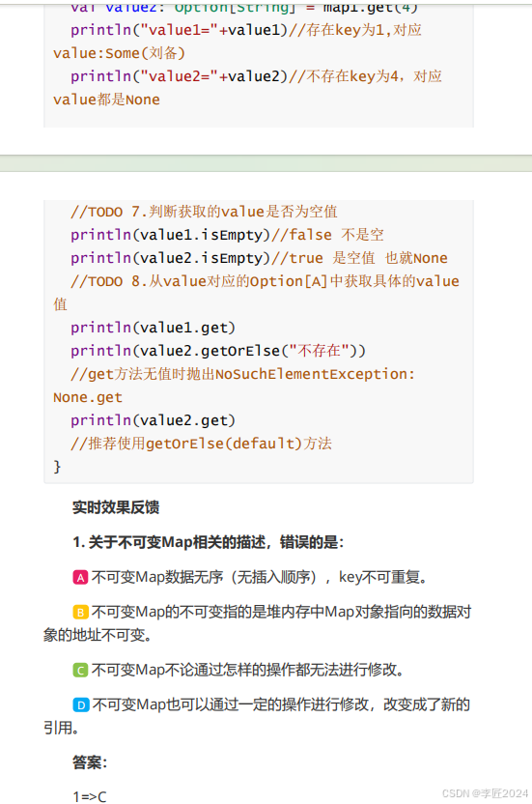Click the println(value1.isEmpty) code line

click(x=227, y=235)
